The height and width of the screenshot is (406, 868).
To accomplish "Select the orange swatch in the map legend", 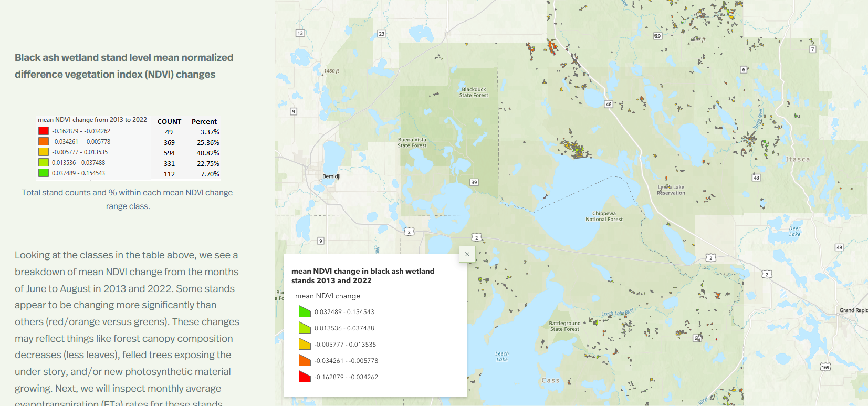I will pyautogui.click(x=305, y=360).
